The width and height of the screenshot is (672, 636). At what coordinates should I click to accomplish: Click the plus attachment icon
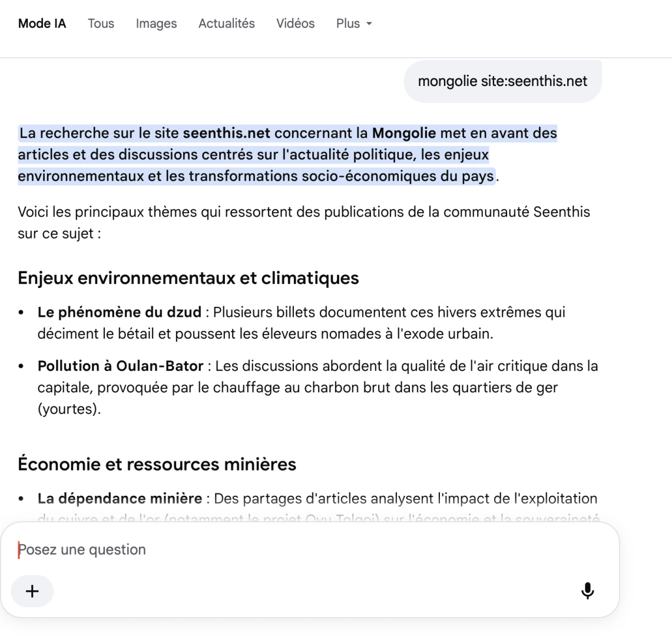[32, 591]
